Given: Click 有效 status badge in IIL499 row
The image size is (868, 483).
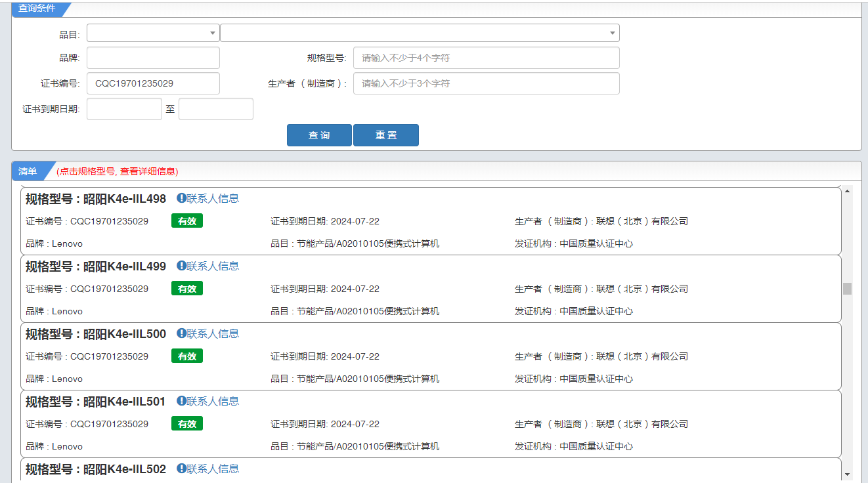Looking at the screenshot, I should coord(187,289).
